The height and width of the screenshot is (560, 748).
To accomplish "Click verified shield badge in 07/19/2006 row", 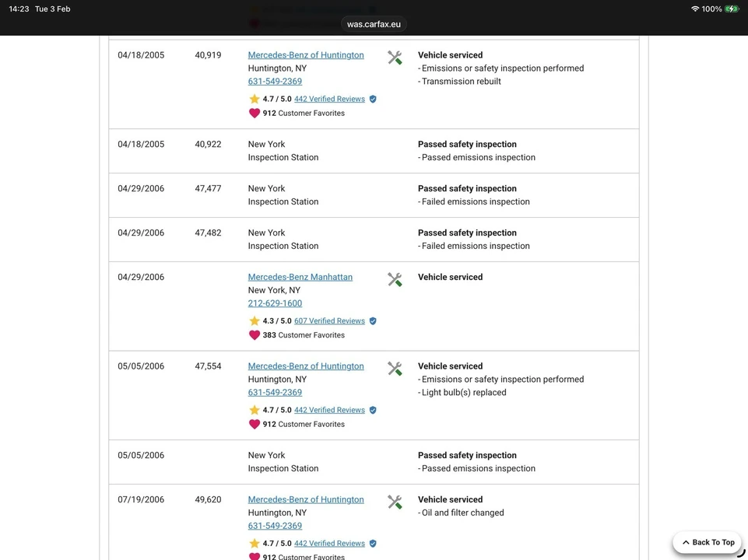I will tap(373, 544).
